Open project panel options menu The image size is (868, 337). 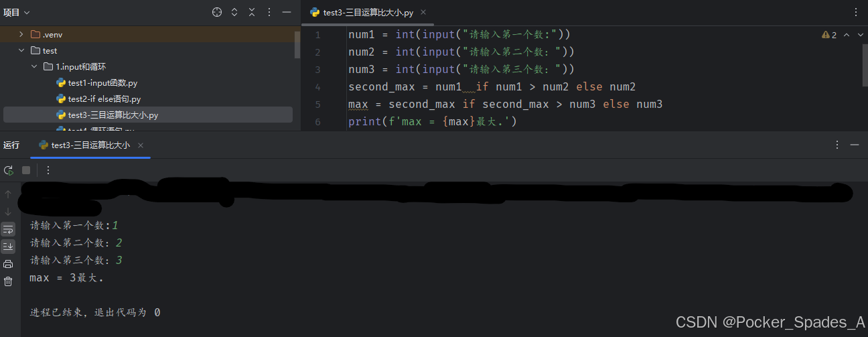269,12
